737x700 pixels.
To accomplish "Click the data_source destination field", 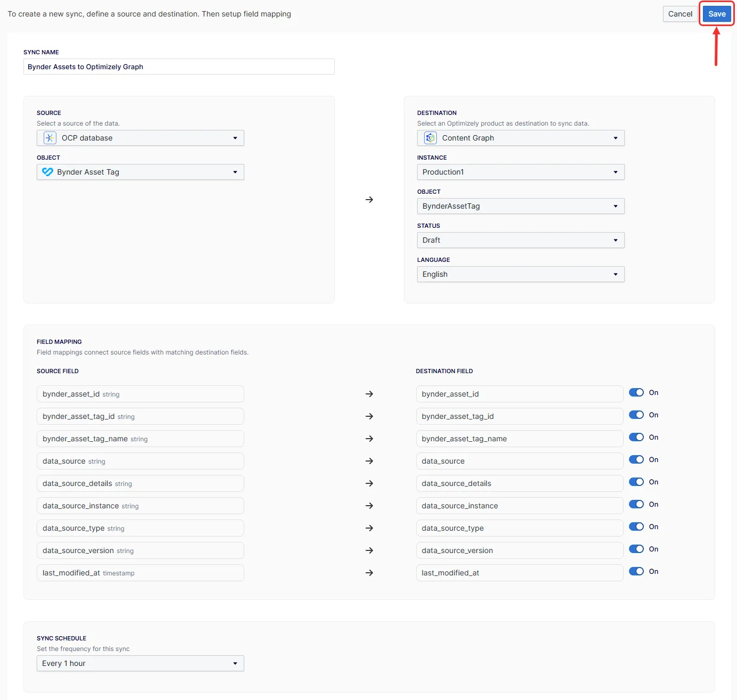I will click(519, 461).
